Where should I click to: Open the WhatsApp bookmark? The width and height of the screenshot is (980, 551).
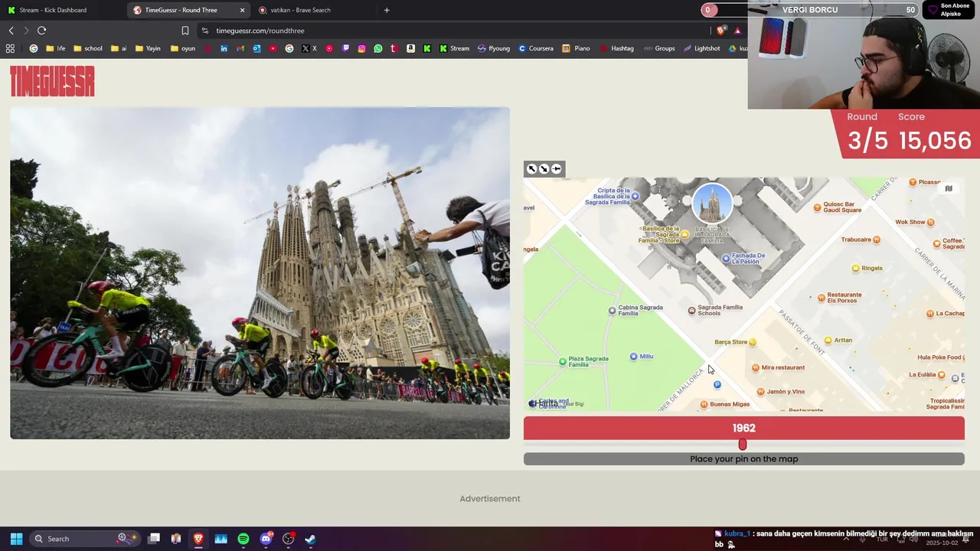tap(378, 48)
